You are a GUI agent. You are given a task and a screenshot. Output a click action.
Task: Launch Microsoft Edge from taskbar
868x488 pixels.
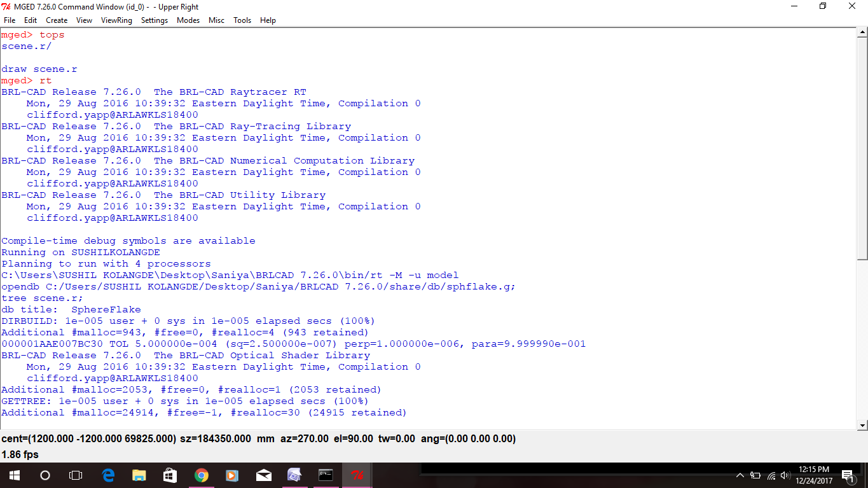click(x=108, y=475)
